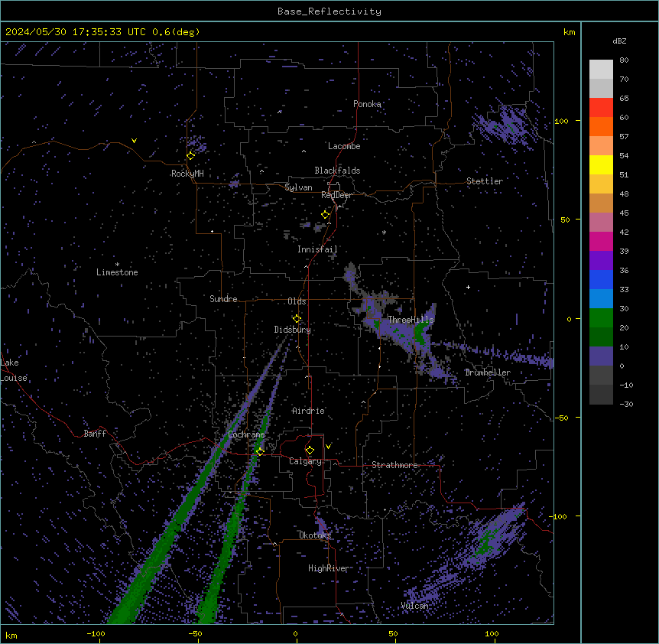
Task: Click the blue 36 dBZ legend swatch
Action: tap(601, 279)
